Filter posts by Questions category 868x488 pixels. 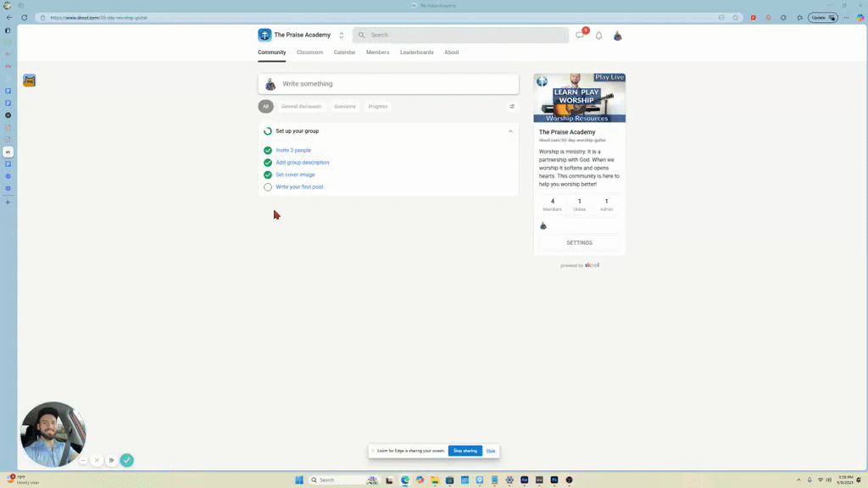click(x=345, y=106)
